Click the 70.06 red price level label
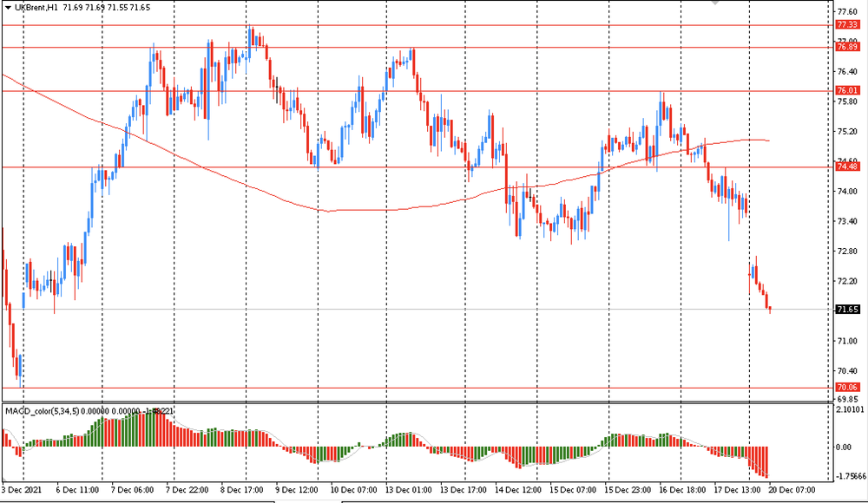This screenshot has height=503, width=868. pyautogui.click(x=847, y=388)
